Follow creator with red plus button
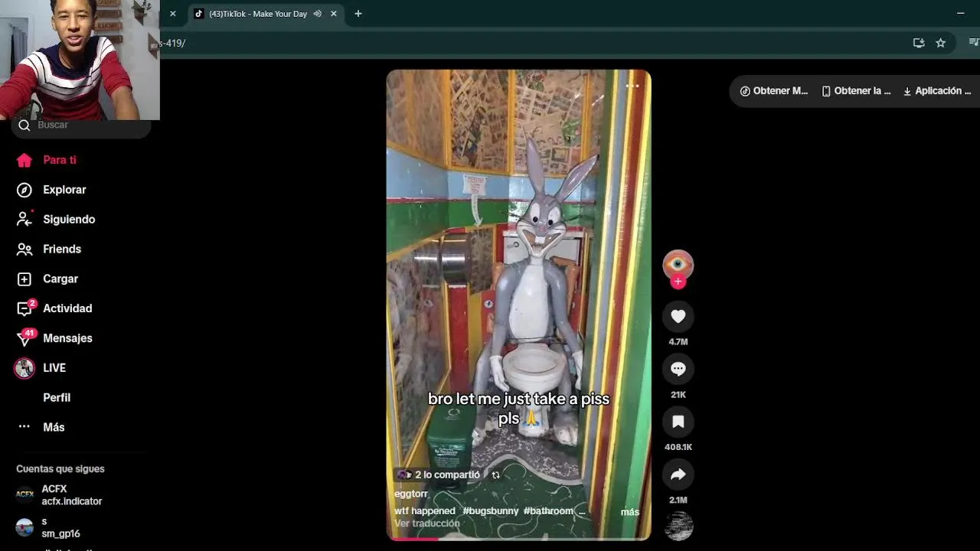980x551 pixels. pos(678,282)
